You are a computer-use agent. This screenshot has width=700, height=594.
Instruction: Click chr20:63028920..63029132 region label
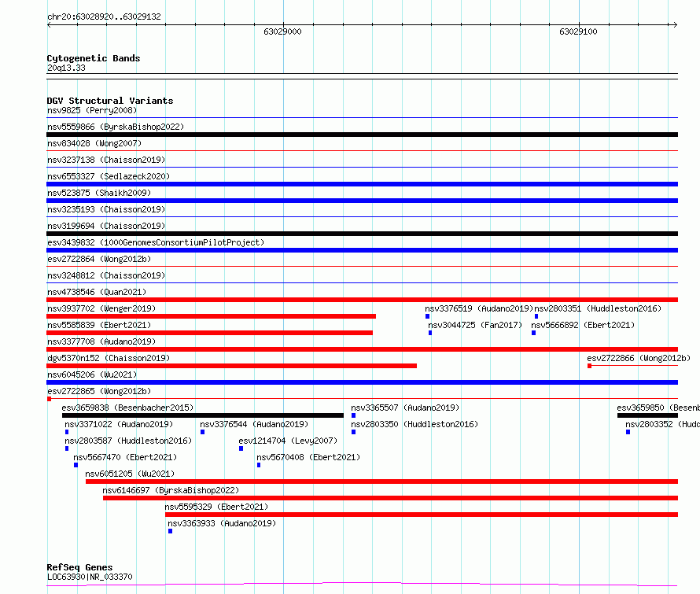104,17
